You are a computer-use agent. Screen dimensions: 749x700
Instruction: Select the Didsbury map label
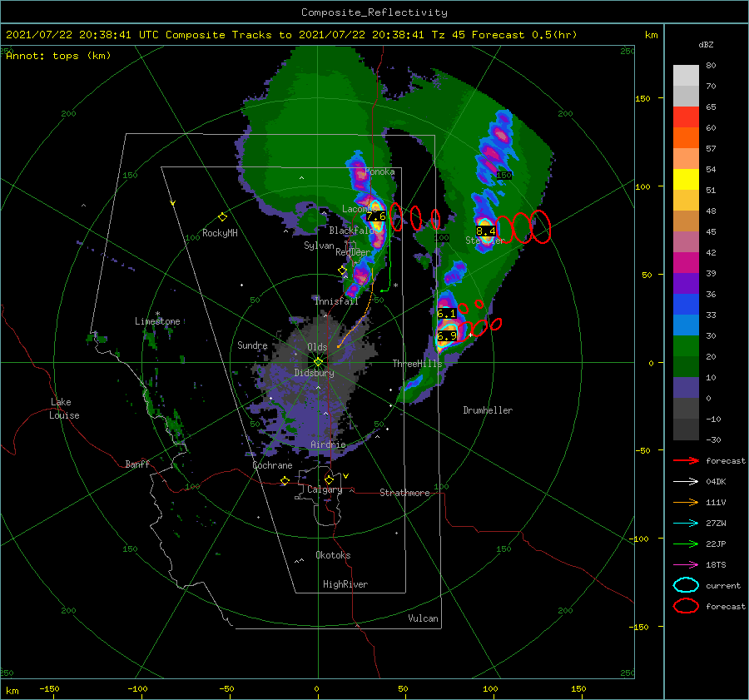tap(314, 373)
